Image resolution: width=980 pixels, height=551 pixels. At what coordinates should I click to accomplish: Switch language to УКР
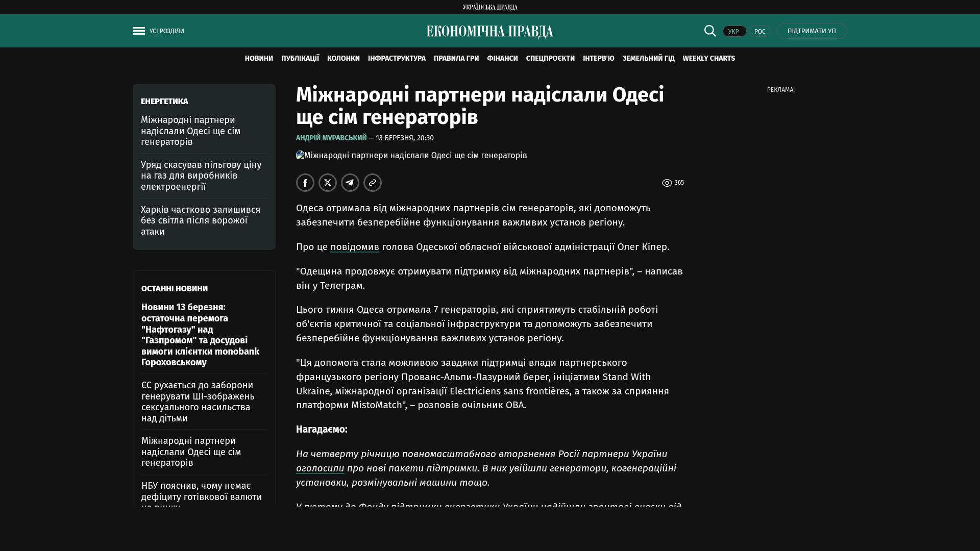pyautogui.click(x=734, y=31)
